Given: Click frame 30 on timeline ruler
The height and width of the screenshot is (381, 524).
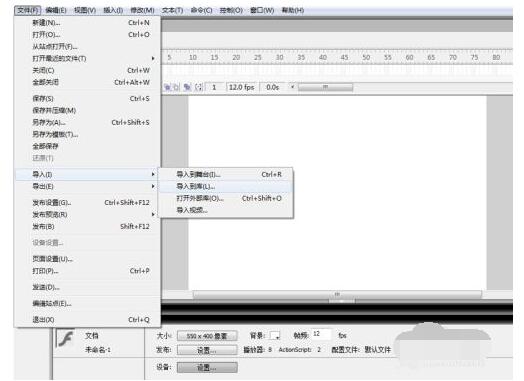Looking at the screenshot, I should click(x=279, y=57).
